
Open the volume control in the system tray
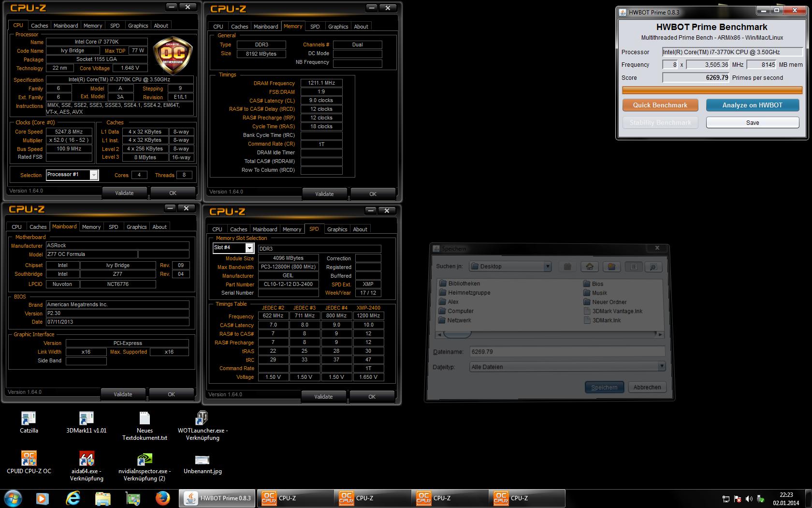(749, 499)
